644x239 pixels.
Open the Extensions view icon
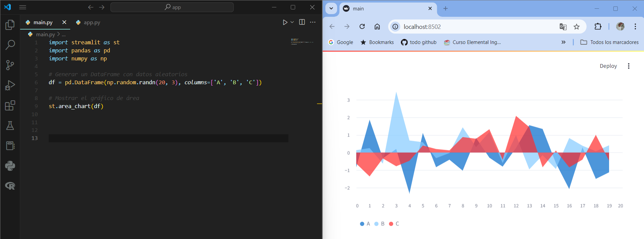(10, 105)
